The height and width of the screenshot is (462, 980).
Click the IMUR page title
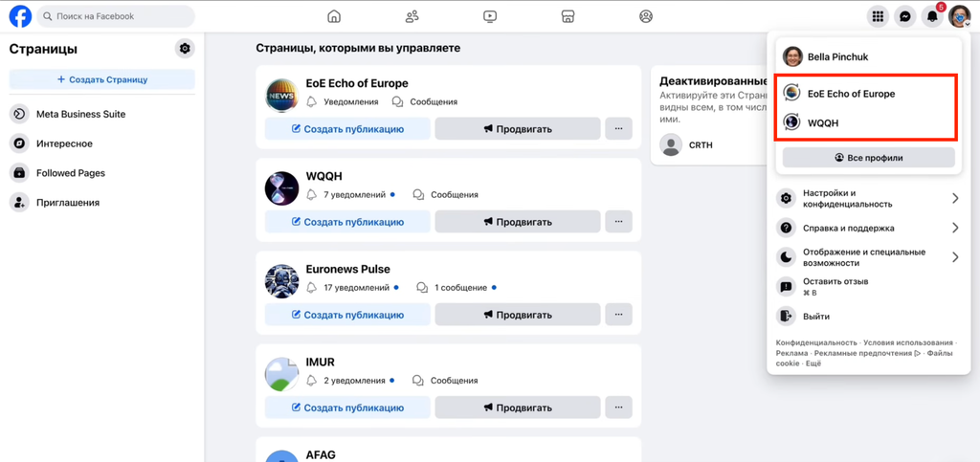point(321,363)
